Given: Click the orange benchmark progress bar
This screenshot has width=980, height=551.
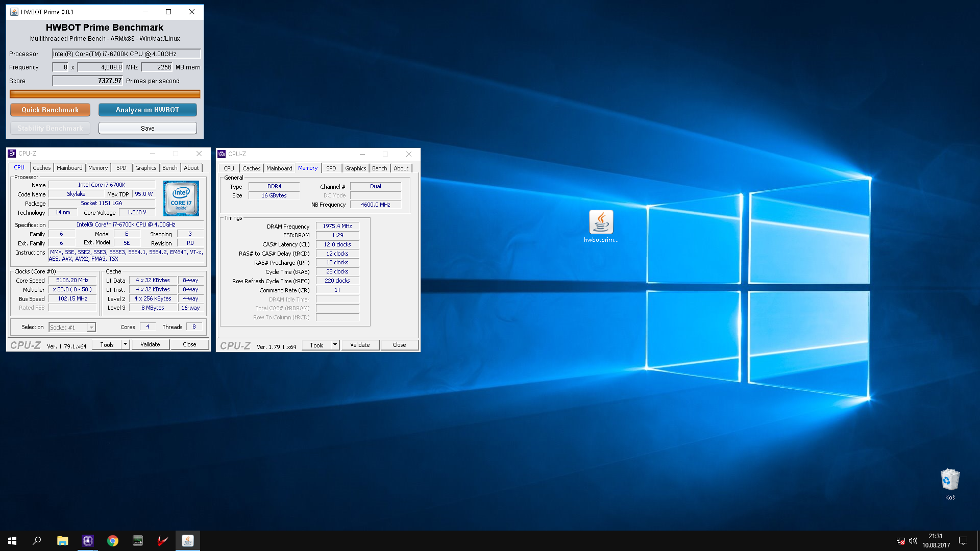Looking at the screenshot, I should click(105, 94).
